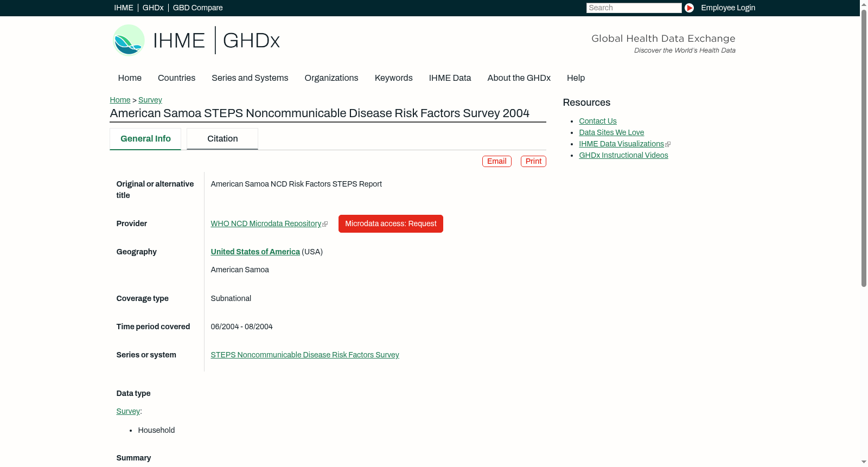Screen dimensions: 868x467
Task: Click the Geography field label
Action: pos(137,252)
